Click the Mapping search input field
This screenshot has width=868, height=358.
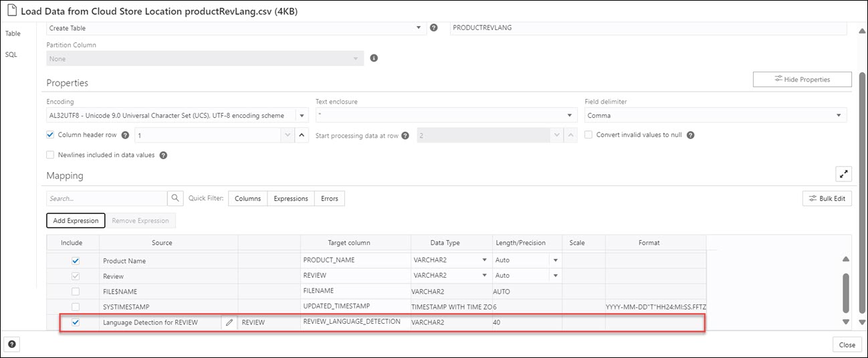pyautogui.click(x=106, y=199)
